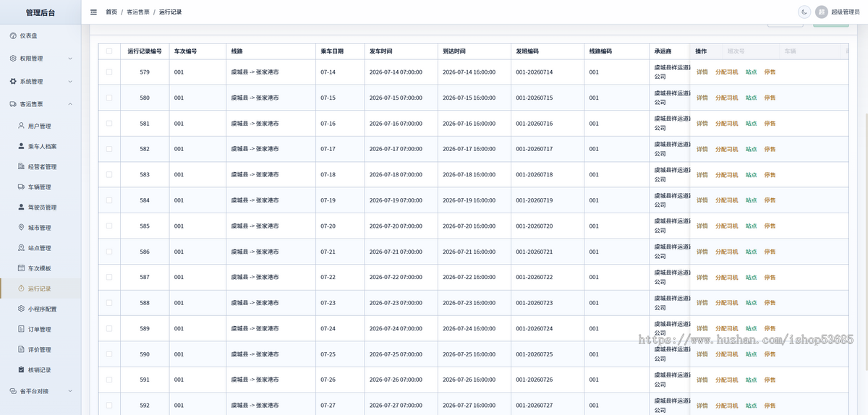
Task: Click the 车辆管理 vehicle icon
Action: pos(21,187)
